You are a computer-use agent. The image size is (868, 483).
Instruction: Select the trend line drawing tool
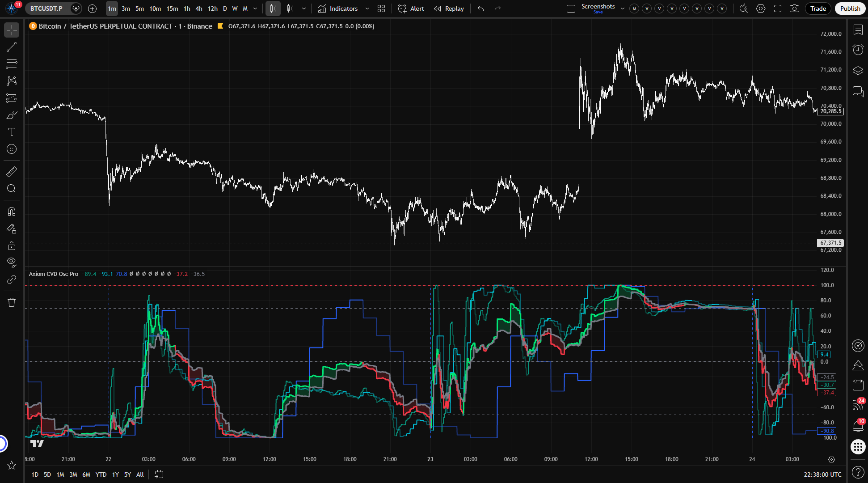[12, 47]
